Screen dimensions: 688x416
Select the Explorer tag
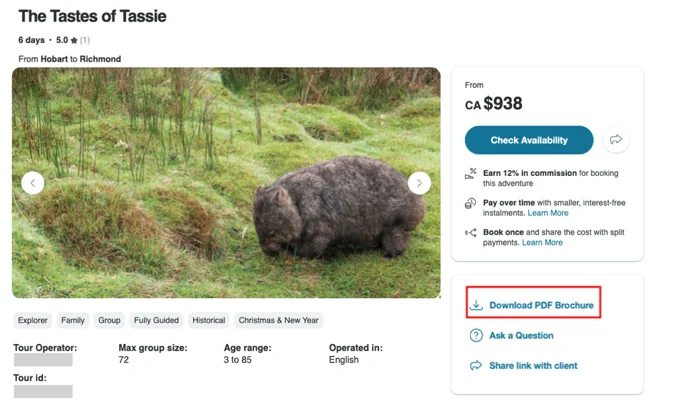pos(33,320)
